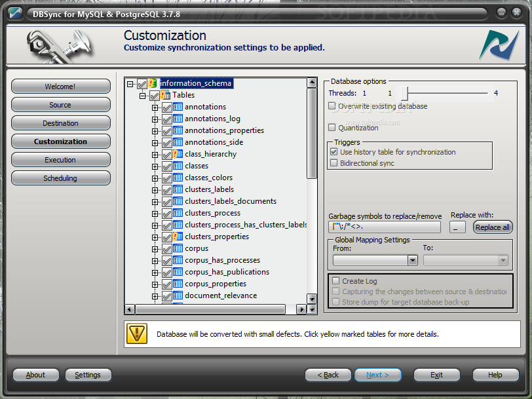Collapse the Tables tree node
The width and height of the screenshot is (532, 399).
143,96
